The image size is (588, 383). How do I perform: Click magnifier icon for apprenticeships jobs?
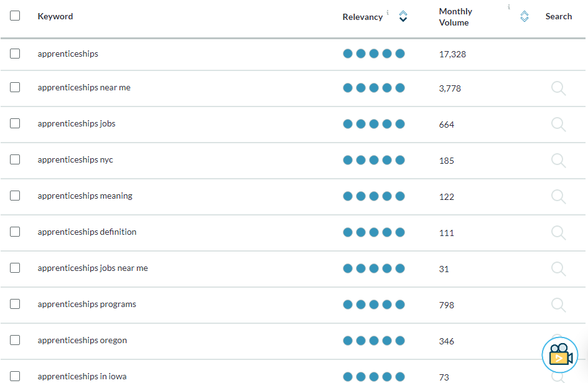(558, 125)
